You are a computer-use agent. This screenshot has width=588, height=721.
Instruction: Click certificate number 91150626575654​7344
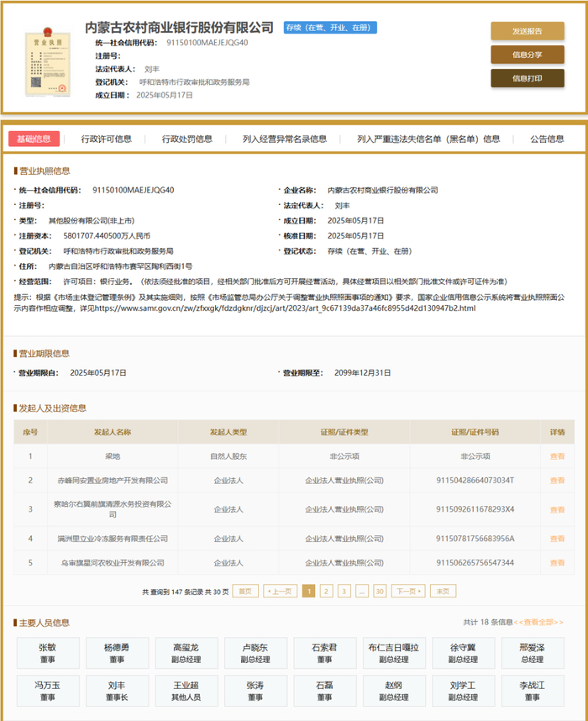[x=475, y=563]
